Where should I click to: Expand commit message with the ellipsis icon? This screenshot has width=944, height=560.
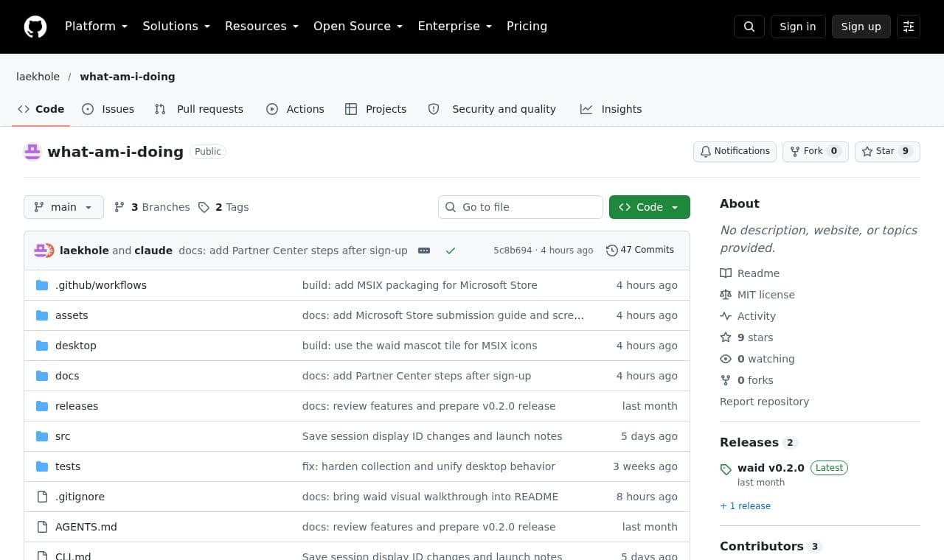424,251
